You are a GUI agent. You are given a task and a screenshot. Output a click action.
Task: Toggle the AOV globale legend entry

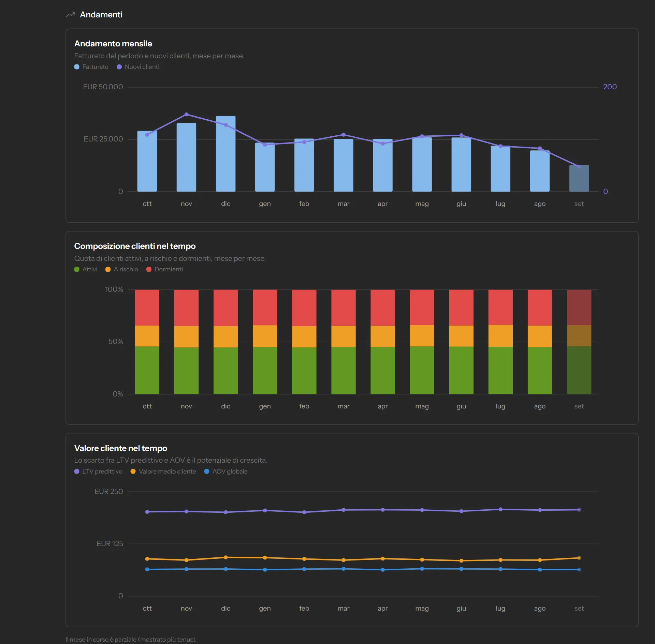point(226,471)
